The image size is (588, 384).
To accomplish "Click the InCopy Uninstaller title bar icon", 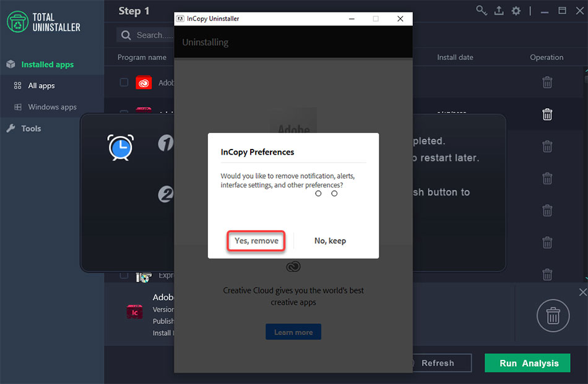I will coord(180,19).
